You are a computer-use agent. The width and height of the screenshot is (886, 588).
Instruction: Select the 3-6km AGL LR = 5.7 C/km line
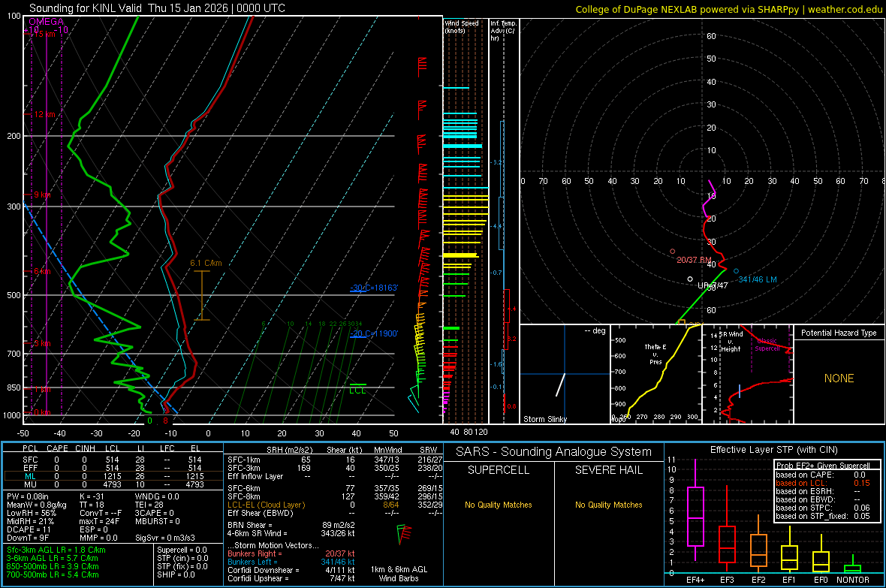tap(53, 558)
